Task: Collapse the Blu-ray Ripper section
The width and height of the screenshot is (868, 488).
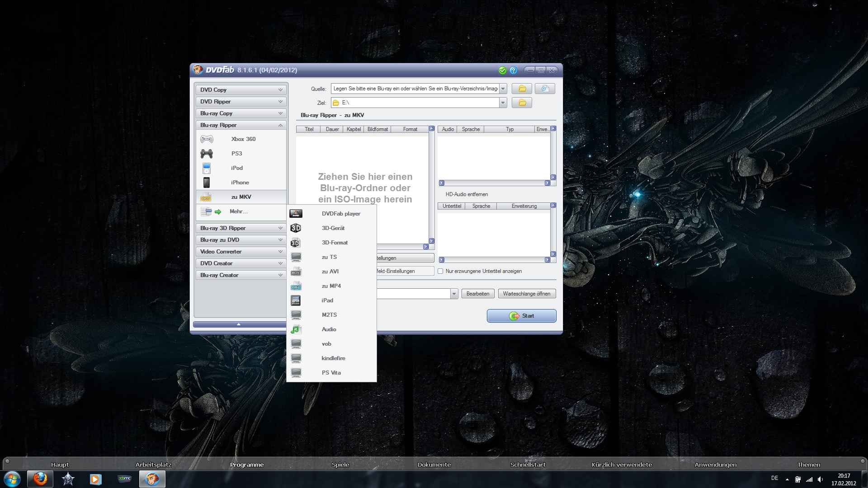Action: pos(241,125)
